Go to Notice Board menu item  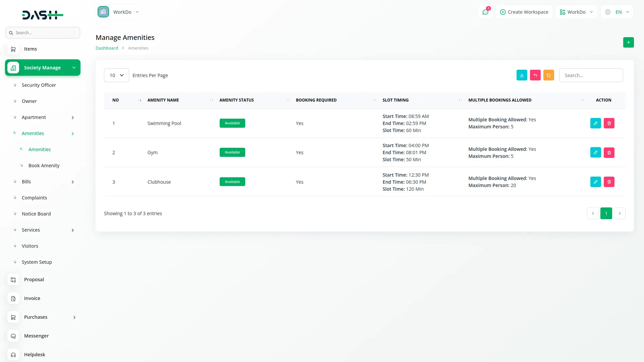coord(36,214)
